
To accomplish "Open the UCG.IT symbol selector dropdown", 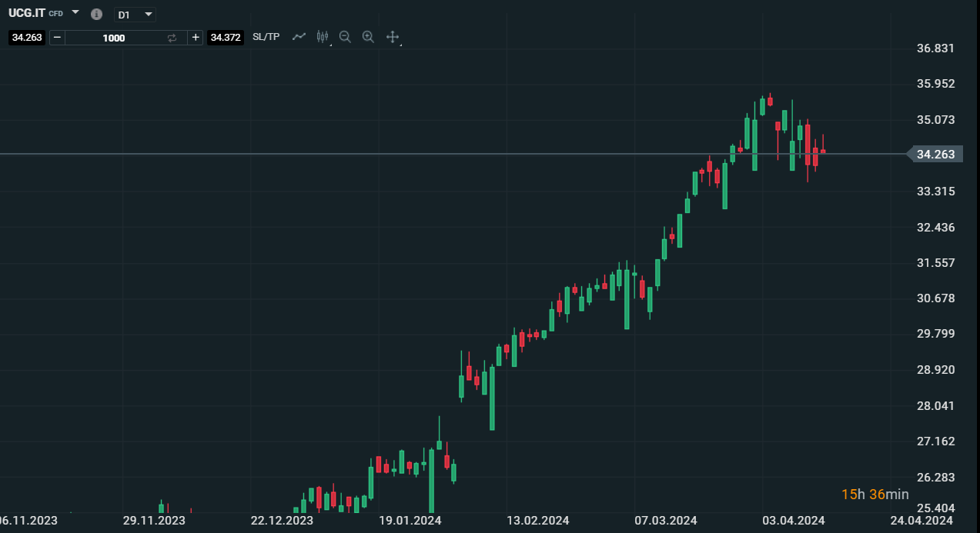I will [x=75, y=12].
